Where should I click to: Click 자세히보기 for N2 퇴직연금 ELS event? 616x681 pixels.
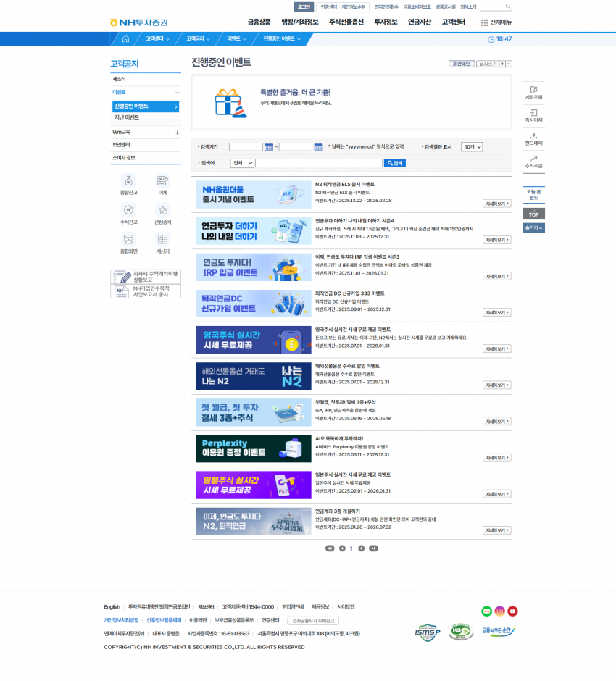[x=496, y=204]
